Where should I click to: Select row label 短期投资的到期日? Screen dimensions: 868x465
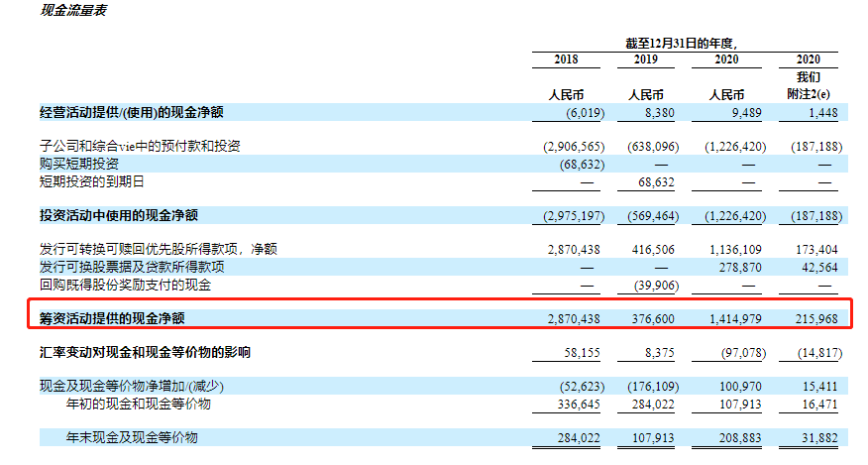(92, 181)
